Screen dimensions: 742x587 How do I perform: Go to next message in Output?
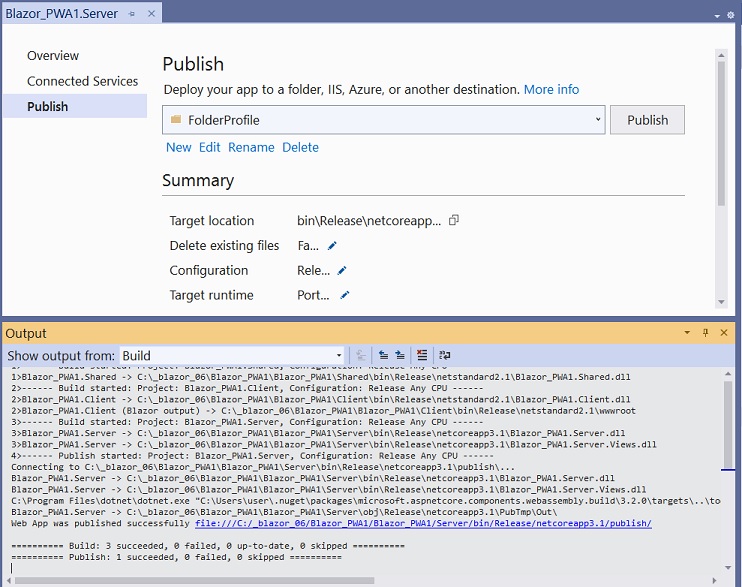tap(400, 355)
